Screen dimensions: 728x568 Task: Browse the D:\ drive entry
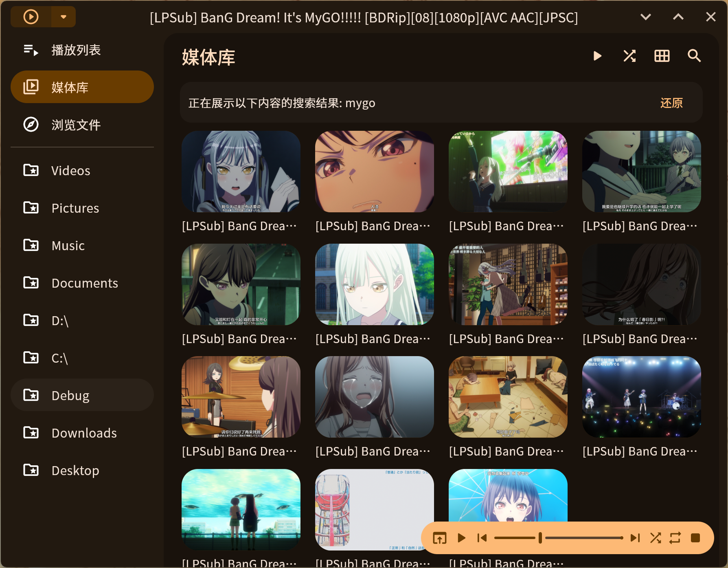pyautogui.click(x=82, y=320)
